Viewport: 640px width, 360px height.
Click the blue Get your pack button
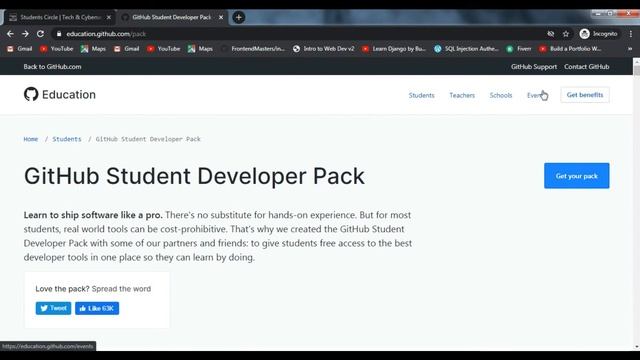click(577, 176)
